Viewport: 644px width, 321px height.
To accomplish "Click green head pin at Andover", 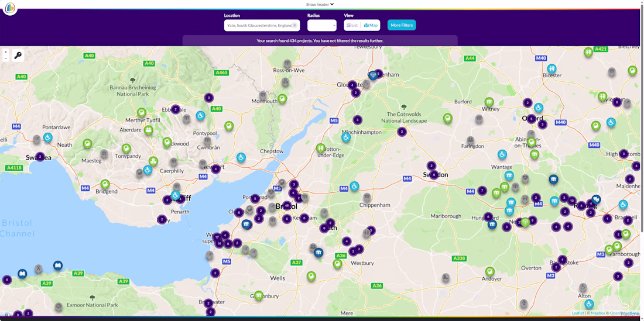I will [x=489, y=271].
